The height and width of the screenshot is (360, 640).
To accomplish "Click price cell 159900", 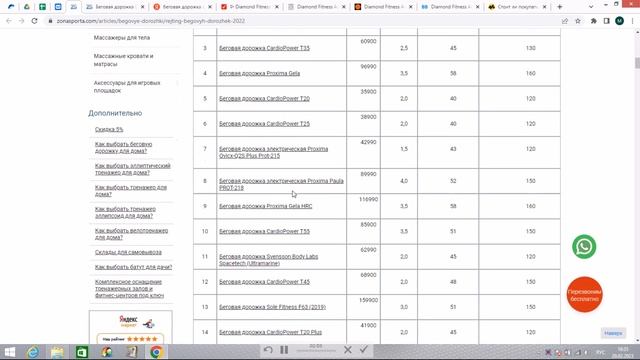I will 363,307.
